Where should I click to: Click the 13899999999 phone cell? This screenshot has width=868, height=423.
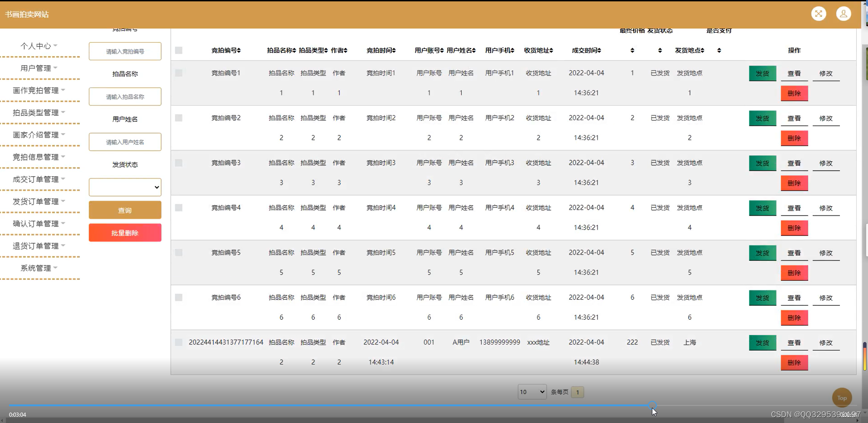(x=500, y=342)
